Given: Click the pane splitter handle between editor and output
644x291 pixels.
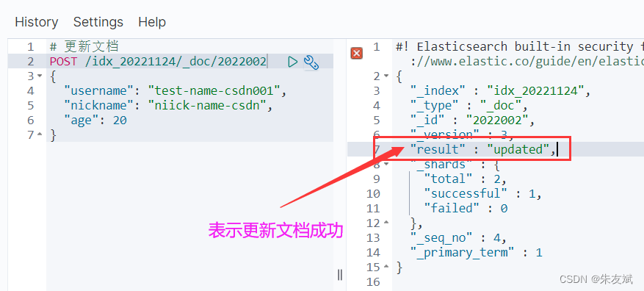Looking at the screenshot, I should (x=340, y=275).
